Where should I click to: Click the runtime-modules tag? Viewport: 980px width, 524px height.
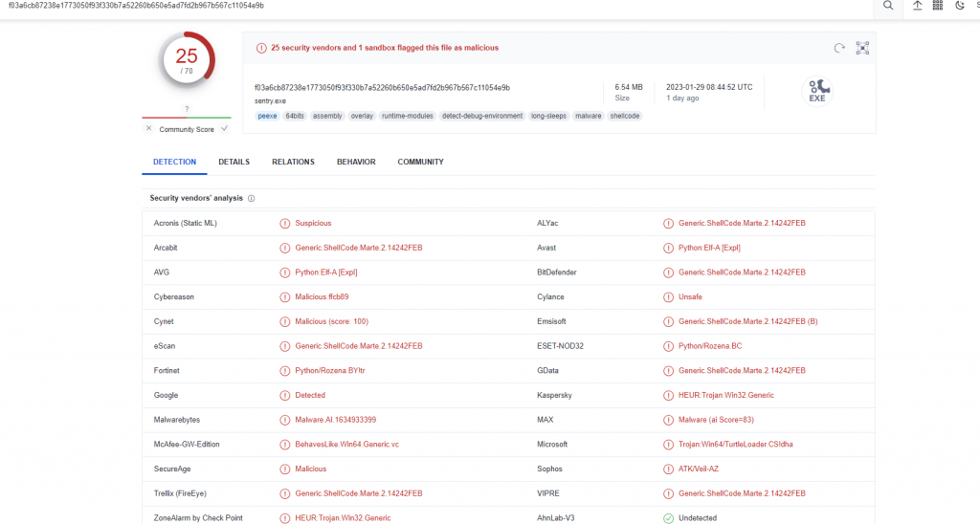(x=408, y=116)
